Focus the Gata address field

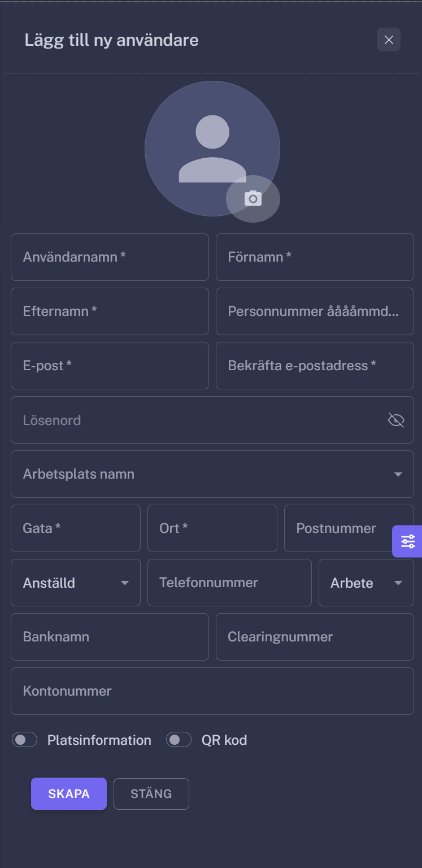(75, 528)
